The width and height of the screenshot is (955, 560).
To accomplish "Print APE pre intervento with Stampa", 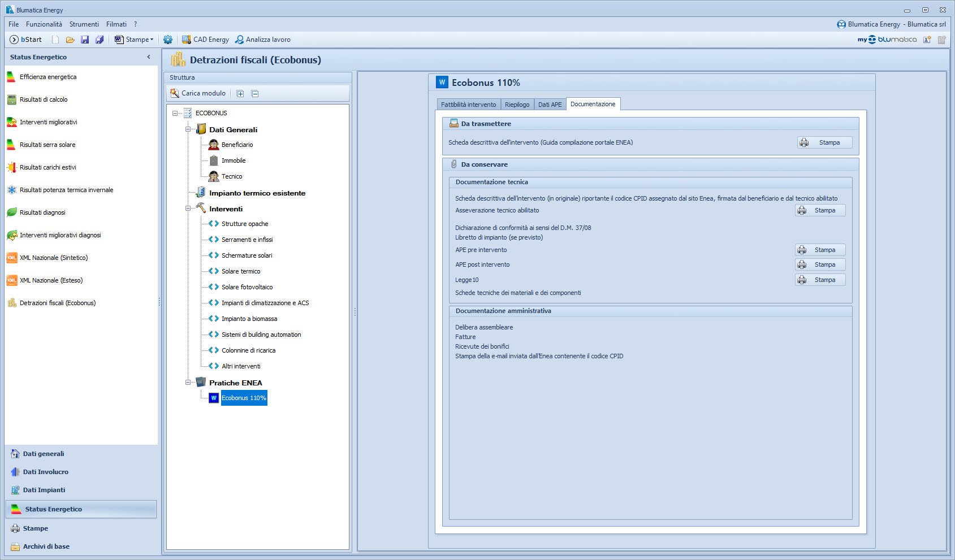I will pos(820,250).
